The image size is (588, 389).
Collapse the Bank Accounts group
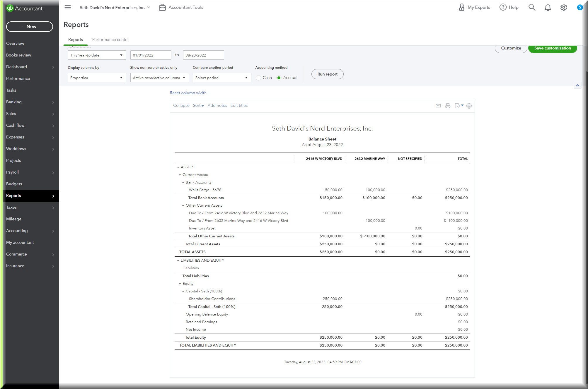pos(183,182)
